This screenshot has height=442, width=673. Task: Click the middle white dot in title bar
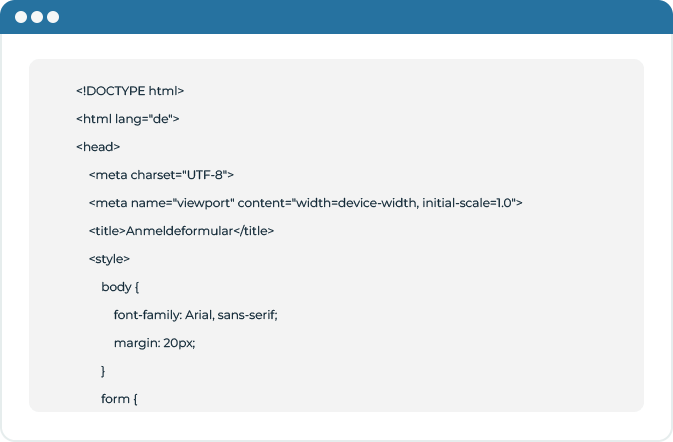coord(37,18)
